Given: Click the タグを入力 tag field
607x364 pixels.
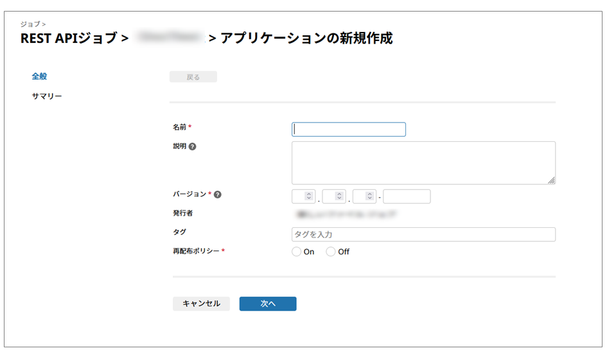Looking at the screenshot, I should (x=423, y=234).
